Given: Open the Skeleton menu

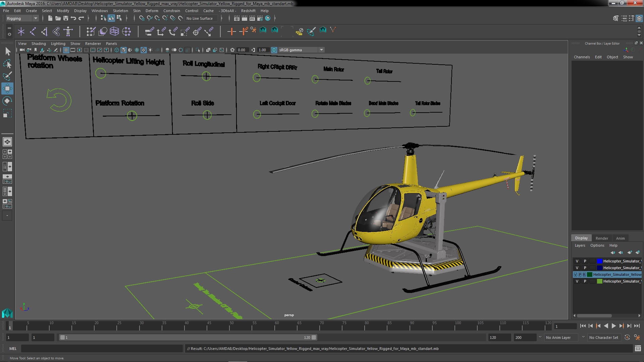Looking at the screenshot, I should click(x=120, y=11).
